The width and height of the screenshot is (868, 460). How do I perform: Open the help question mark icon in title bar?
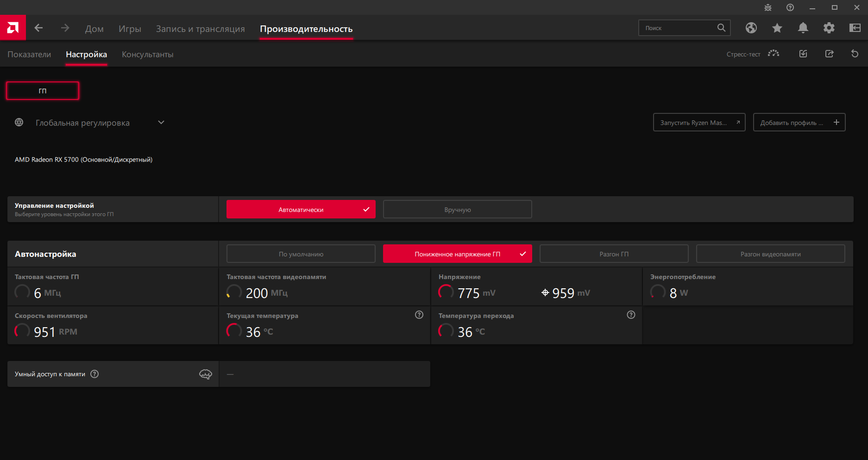tap(790, 7)
